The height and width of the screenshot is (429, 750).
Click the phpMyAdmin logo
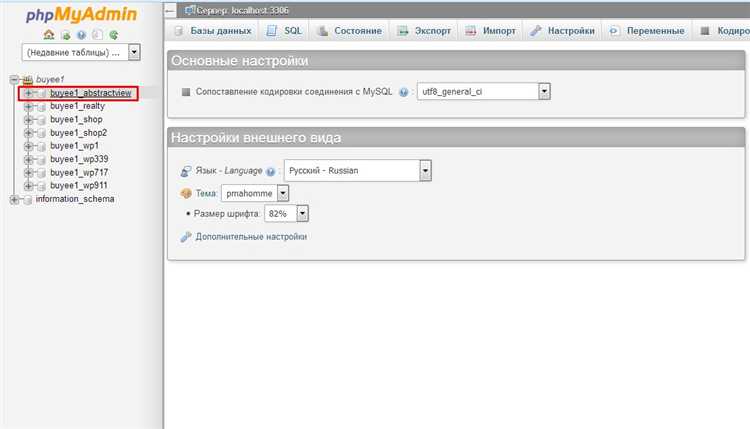81,14
